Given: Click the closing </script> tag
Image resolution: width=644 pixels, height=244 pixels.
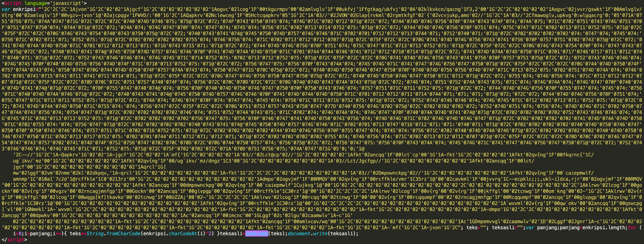Looking at the screenshot, I should [x=14, y=240].
